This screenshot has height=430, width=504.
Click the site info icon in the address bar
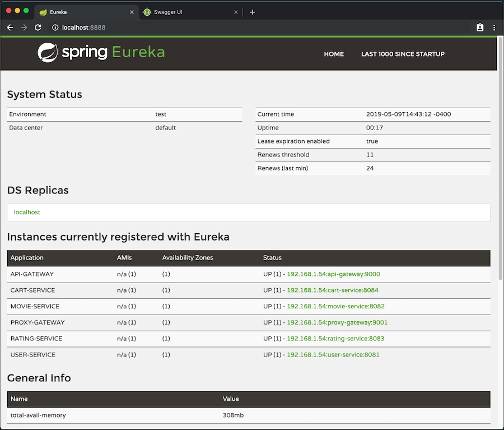tap(55, 27)
